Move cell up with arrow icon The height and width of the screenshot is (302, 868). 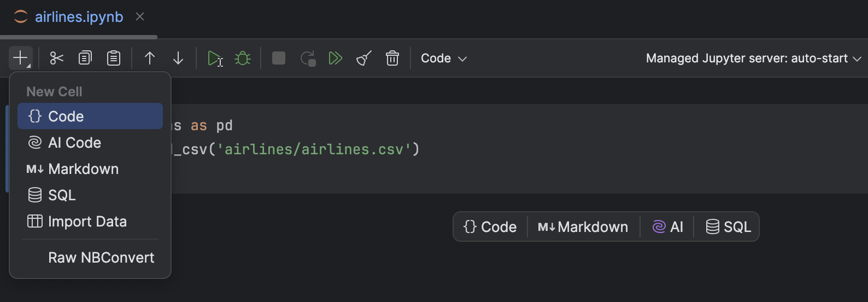[x=150, y=58]
